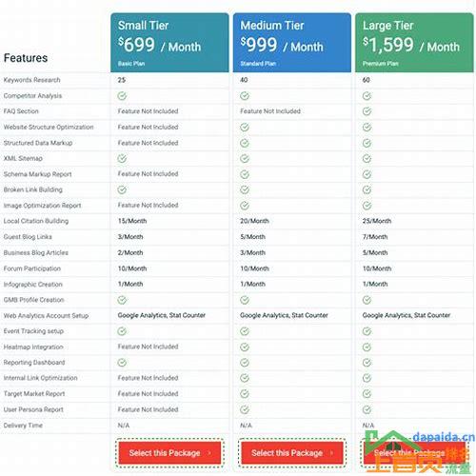Click Small Tier Competitor Analysis checkmark icon
476x476 pixels.
[x=122, y=95]
